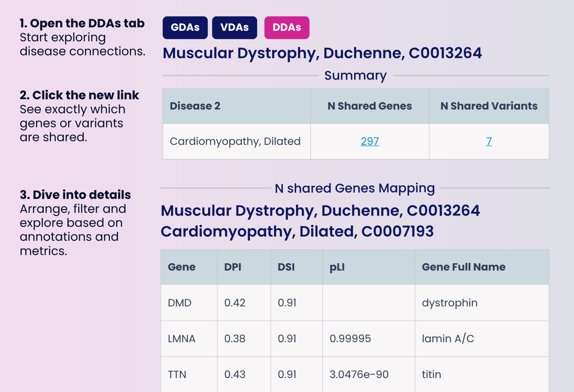Sort by the N Shared Variants column
This screenshot has height=392, width=574.
(489, 106)
